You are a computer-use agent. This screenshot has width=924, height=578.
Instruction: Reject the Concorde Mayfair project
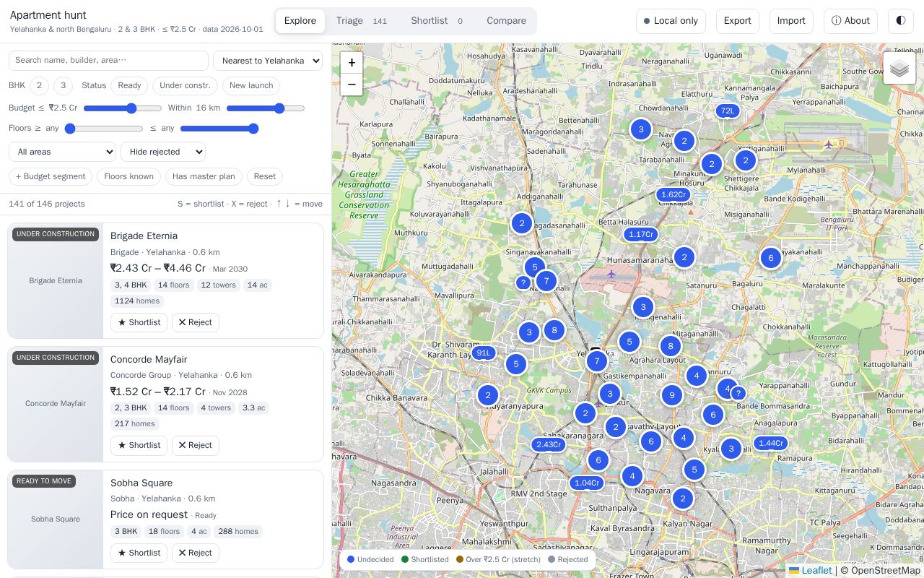click(195, 445)
